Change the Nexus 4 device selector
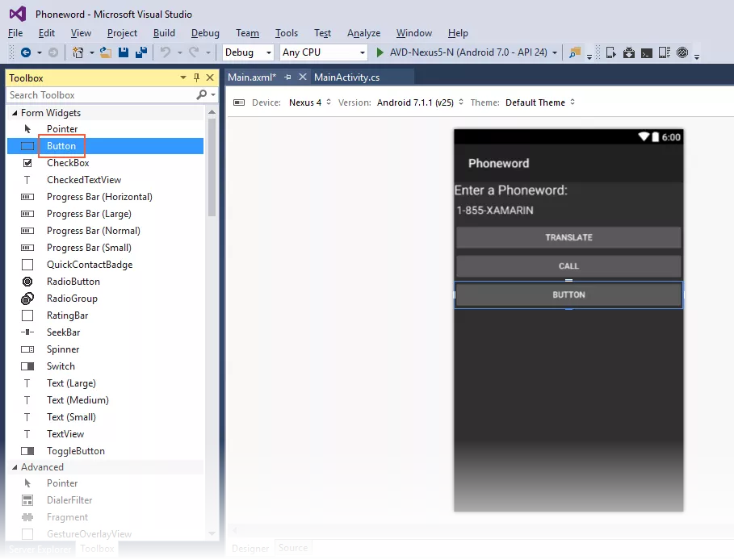This screenshot has width=734, height=560. [x=310, y=102]
